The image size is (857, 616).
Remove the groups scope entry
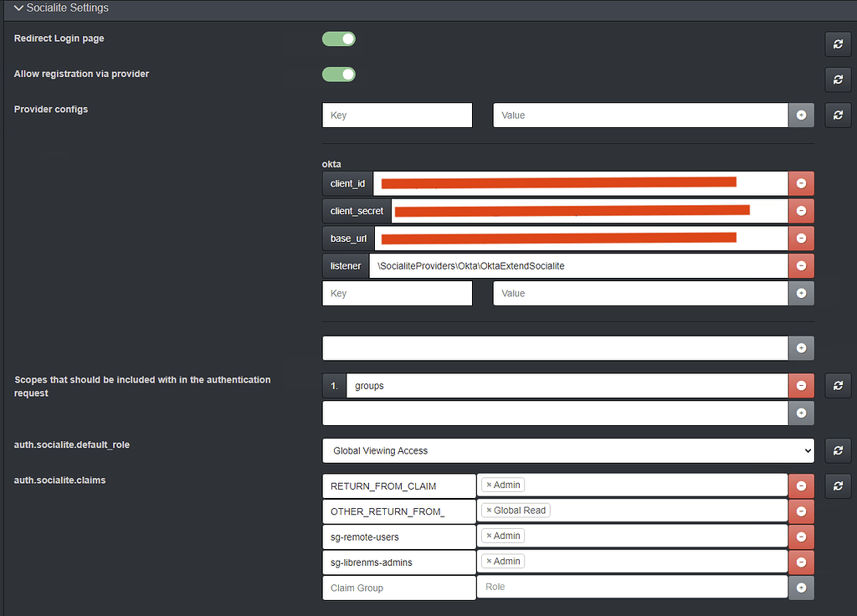pyautogui.click(x=800, y=385)
